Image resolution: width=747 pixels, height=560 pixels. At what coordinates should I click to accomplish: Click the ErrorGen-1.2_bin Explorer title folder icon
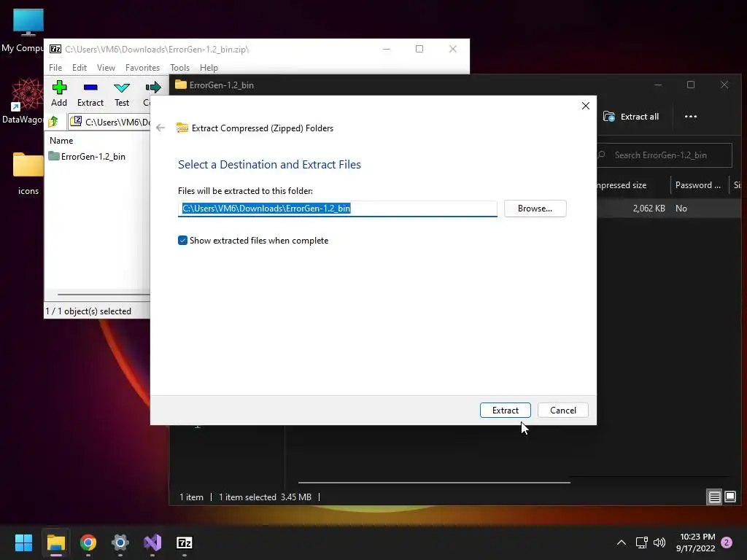coord(181,85)
